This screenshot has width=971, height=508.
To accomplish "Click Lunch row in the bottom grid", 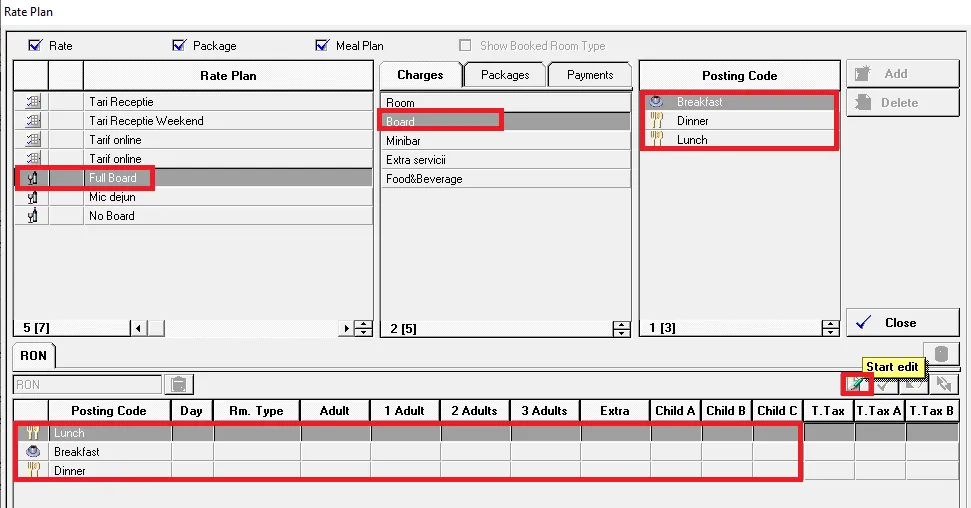I will coord(486,432).
